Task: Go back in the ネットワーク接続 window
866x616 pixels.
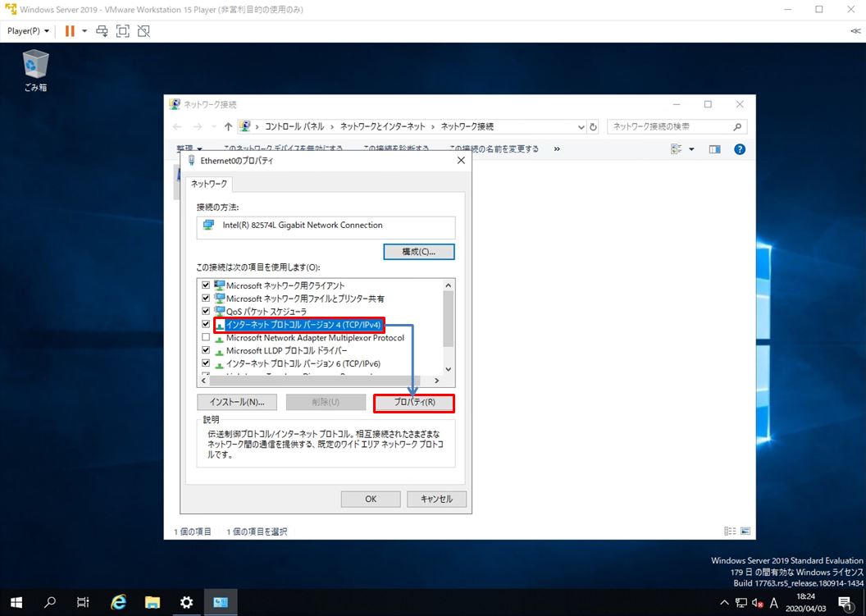Action: click(x=177, y=126)
